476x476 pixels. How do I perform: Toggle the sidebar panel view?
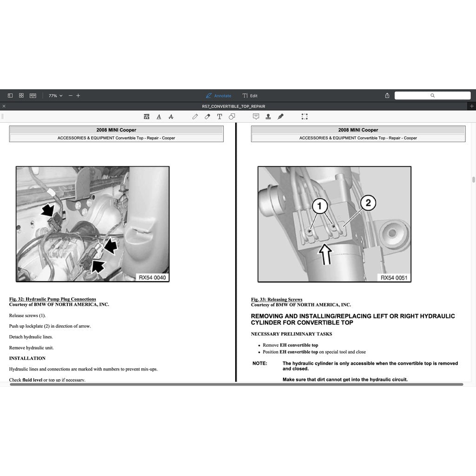(x=10, y=96)
